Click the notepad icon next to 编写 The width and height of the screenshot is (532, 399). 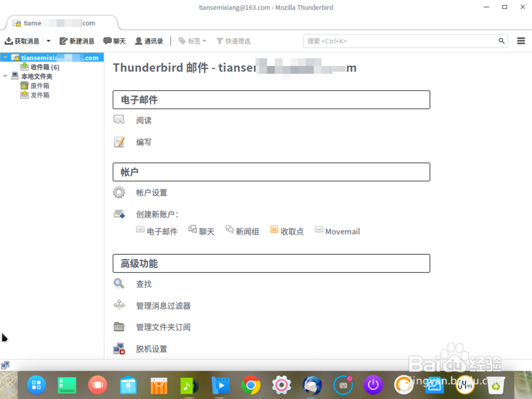click(x=119, y=142)
